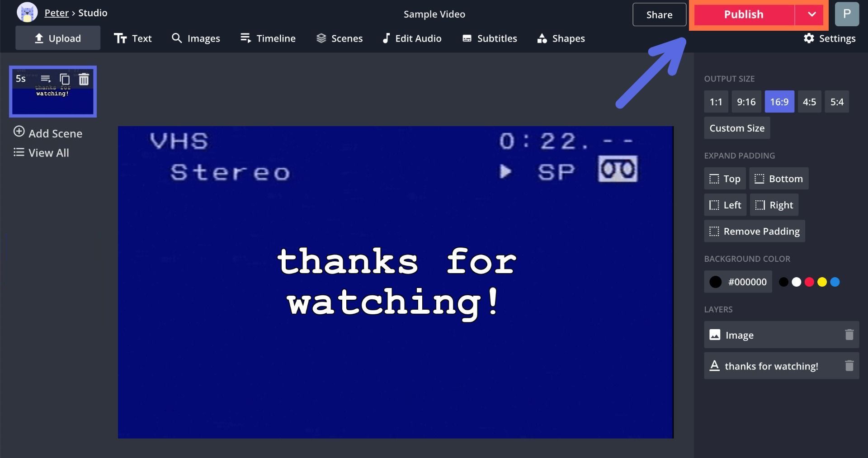The width and height of the screenshot is (868, 458).
Task: Click the Share button
Action: tap(659, 14)
